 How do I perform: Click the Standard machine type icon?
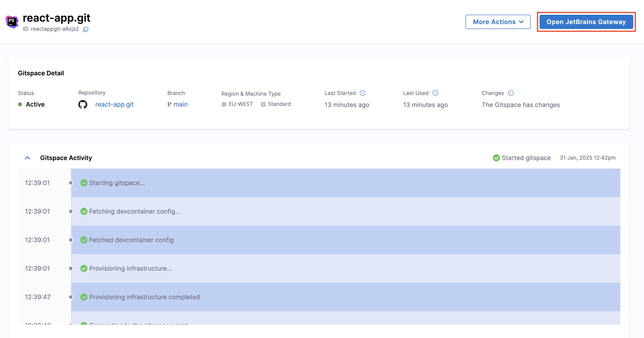coord(263,104)
